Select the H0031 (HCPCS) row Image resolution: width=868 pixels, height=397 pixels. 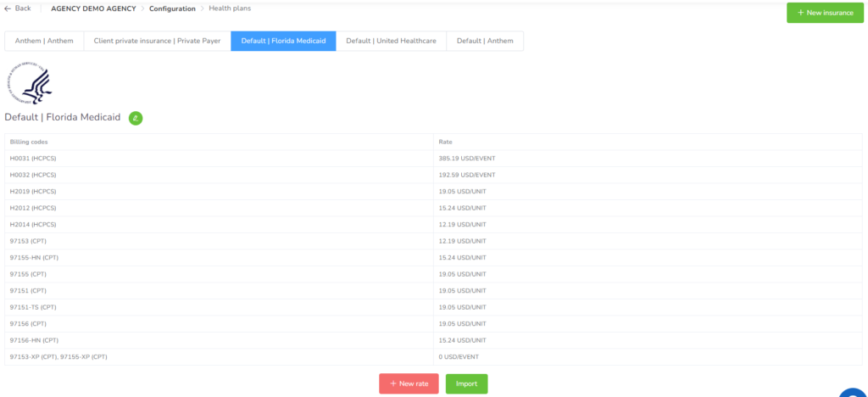point(433,159)
